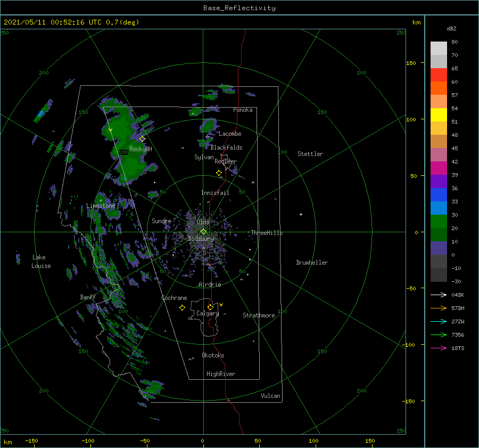Screen dimensions: 479x448
Task: Select the yellow diamond marker below RedDeer
Action: coord(219,173)
